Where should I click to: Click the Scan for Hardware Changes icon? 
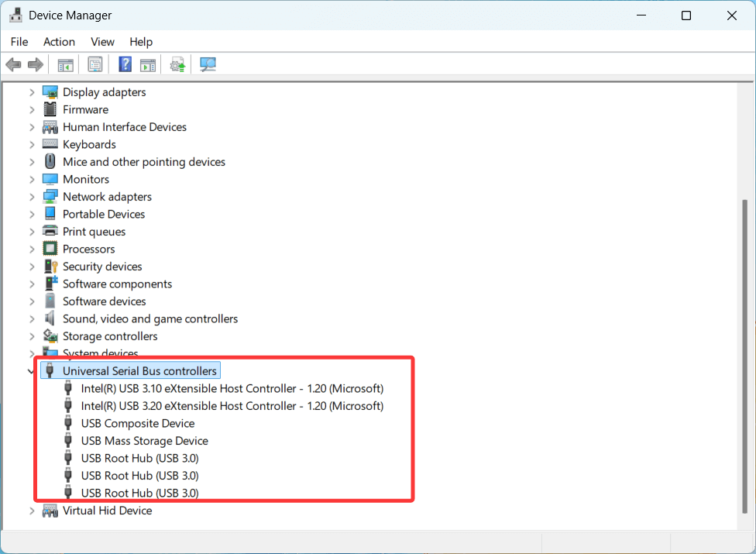[x=208, y=64]
